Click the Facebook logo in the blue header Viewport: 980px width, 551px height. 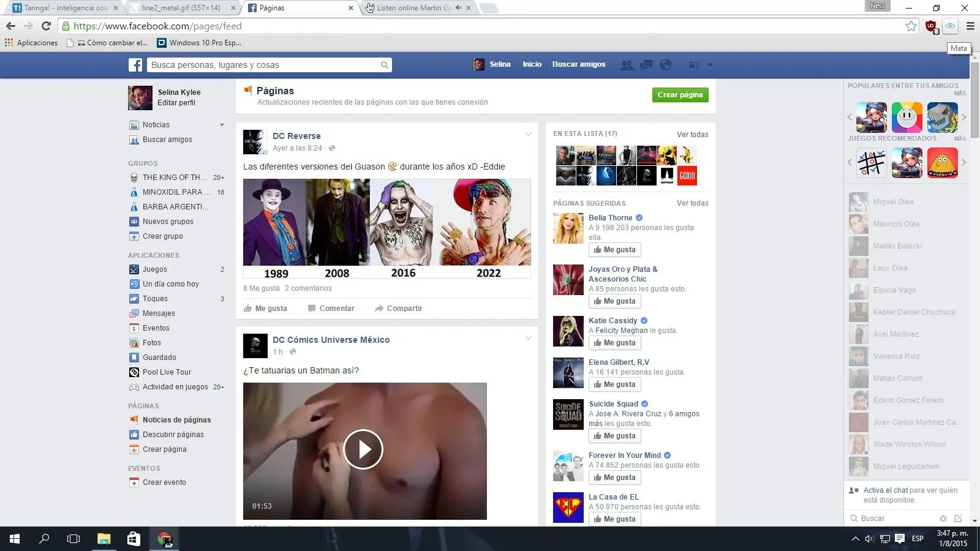[135, 65]
